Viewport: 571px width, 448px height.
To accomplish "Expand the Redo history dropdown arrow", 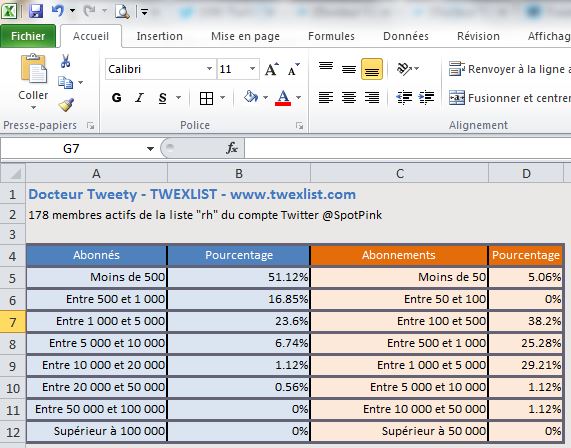I will coord(105,11).
